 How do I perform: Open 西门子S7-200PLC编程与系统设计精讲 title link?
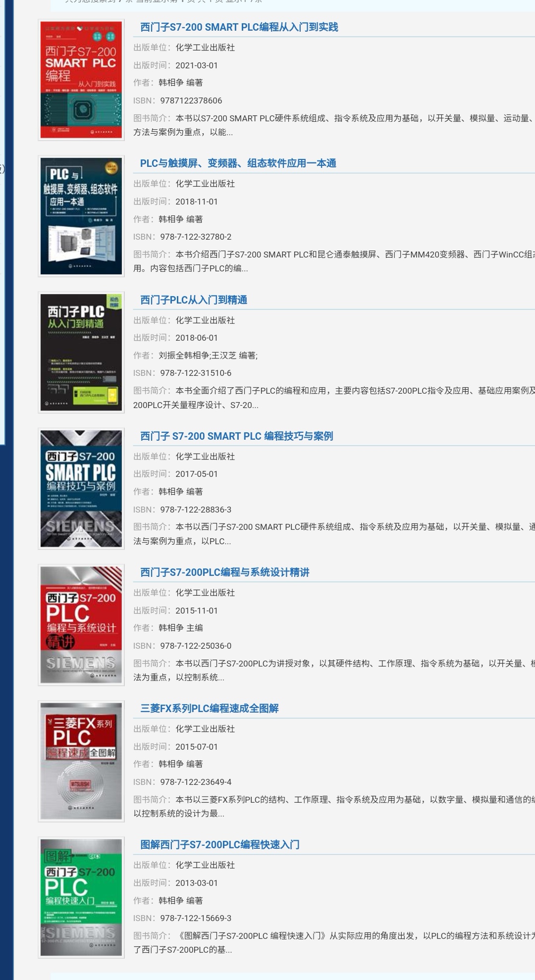(224, 572)
